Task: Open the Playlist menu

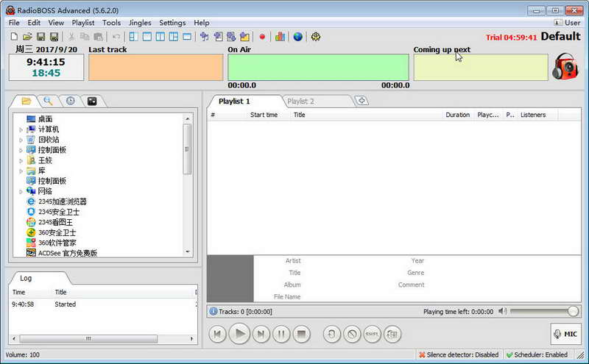Action: point(83,23)
